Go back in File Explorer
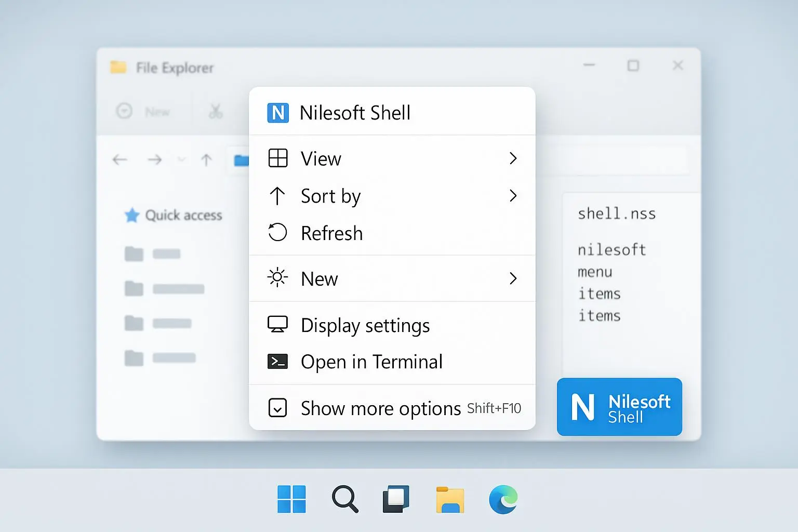The image size is (798, 532). point(120,159)
